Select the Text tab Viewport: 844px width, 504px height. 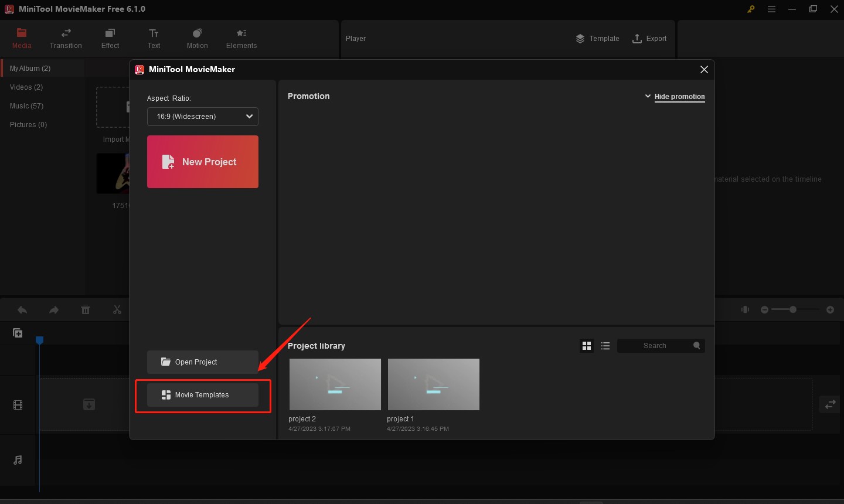pos(154,39)
